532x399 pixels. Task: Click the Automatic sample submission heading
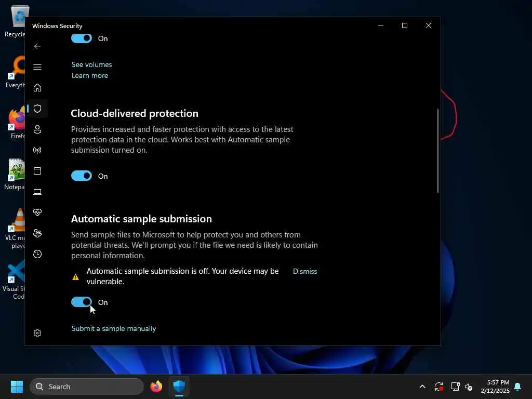(141, 219)
